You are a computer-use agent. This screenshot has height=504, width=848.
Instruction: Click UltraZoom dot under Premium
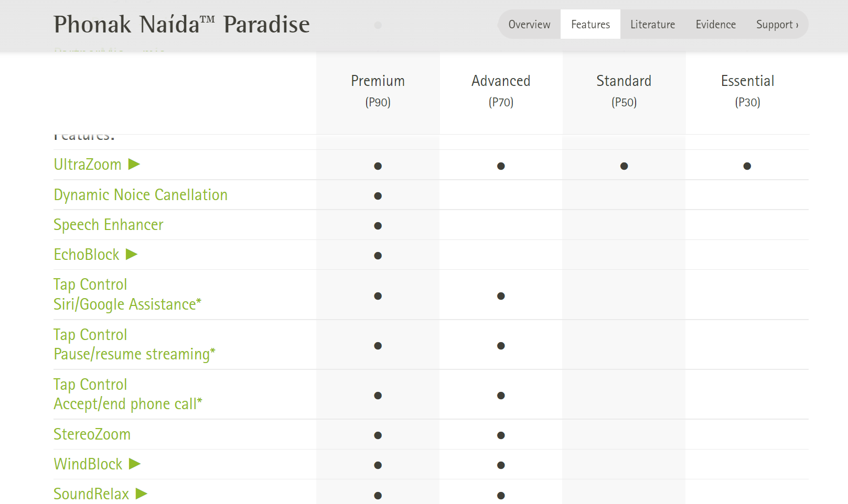pyautogui.click(x=378, y=166)
